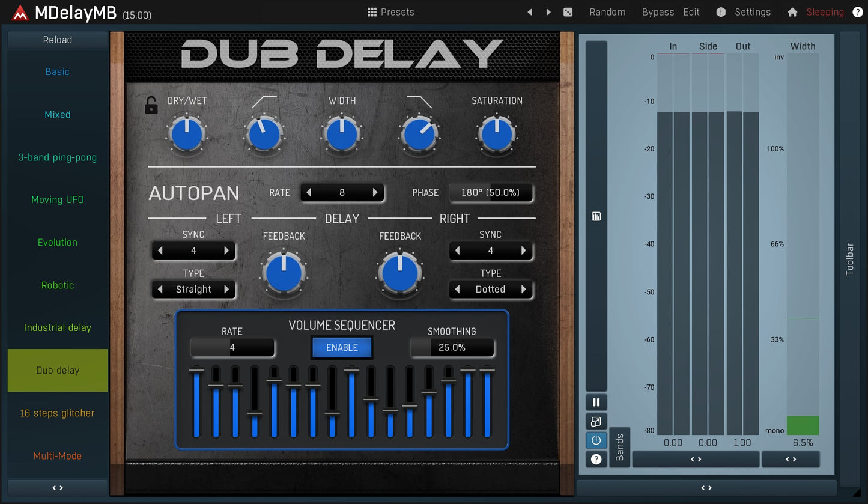Expand the Bands panel
This screenshot has width=868, height=504.
click(x=620, y=447)
